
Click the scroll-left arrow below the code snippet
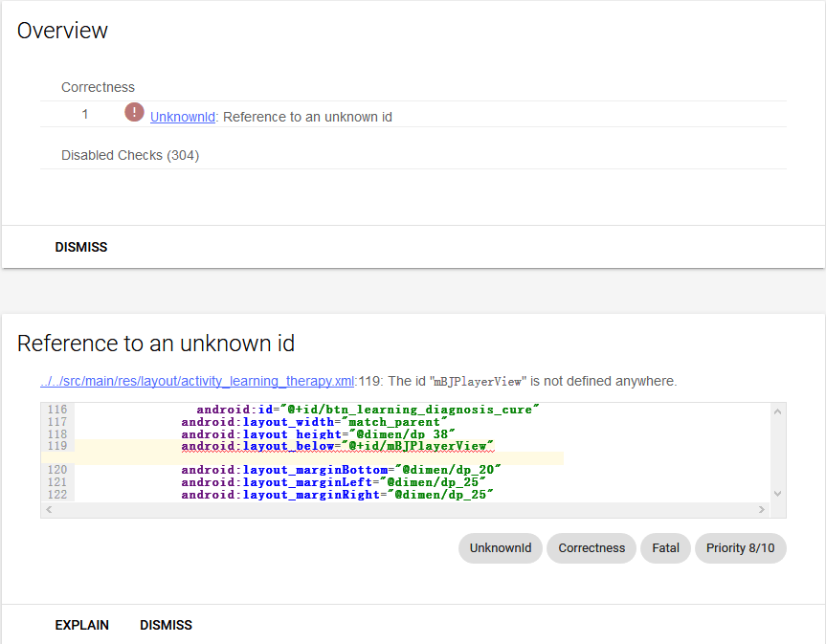[x=48, y=510]
